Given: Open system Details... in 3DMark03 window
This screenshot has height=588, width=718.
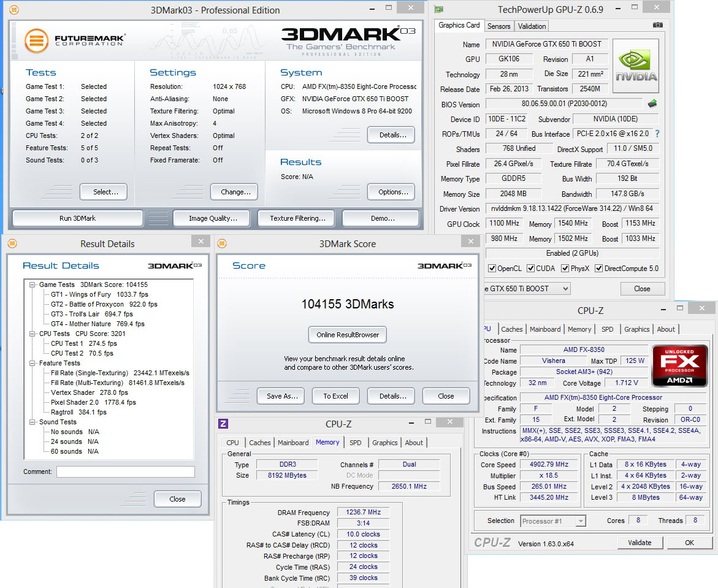Looking at the screenshot, I should [391, 135].
